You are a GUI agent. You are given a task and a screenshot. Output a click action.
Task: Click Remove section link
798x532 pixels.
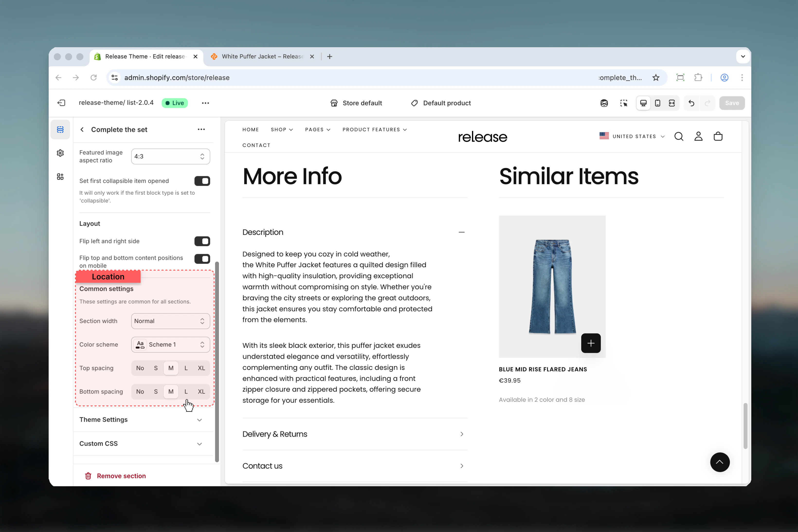coord(121,476)
